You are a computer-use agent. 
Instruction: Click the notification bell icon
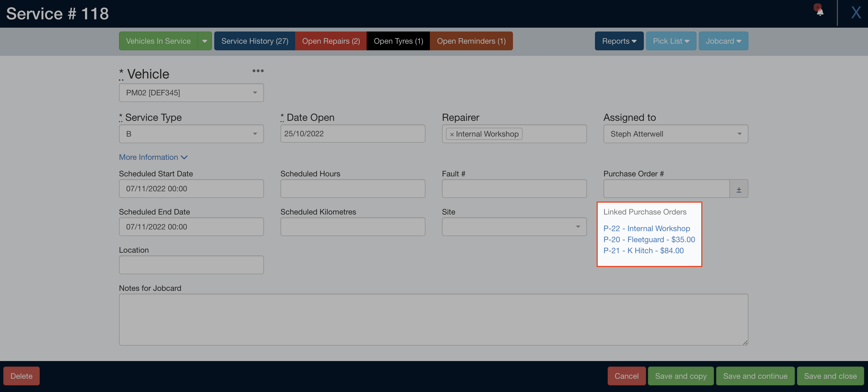820,12
